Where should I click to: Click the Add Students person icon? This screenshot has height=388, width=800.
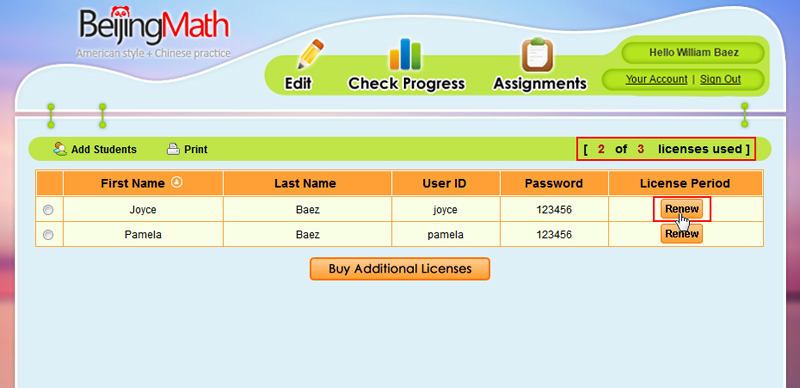(x=60, y=149)
